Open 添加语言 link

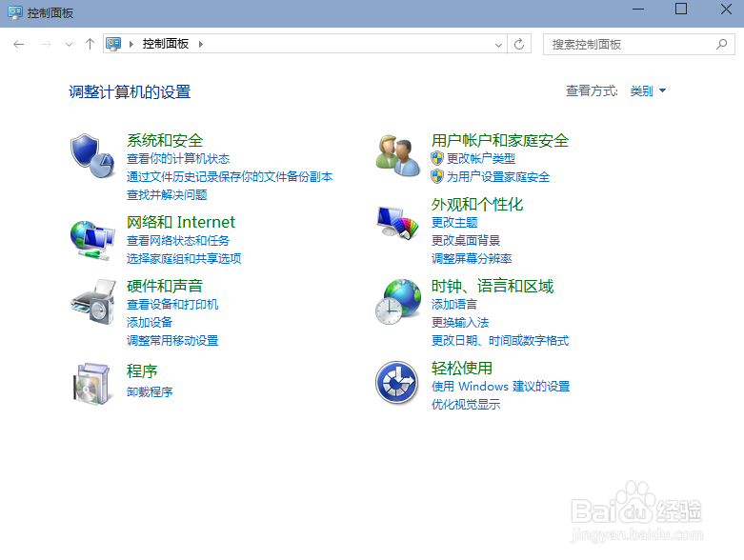click(x=454, y=305)
